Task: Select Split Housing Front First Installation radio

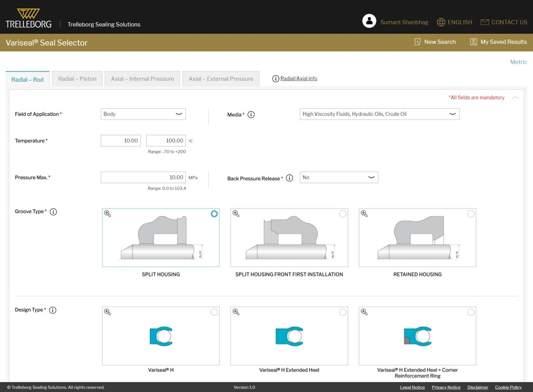Action: (342, 214)
